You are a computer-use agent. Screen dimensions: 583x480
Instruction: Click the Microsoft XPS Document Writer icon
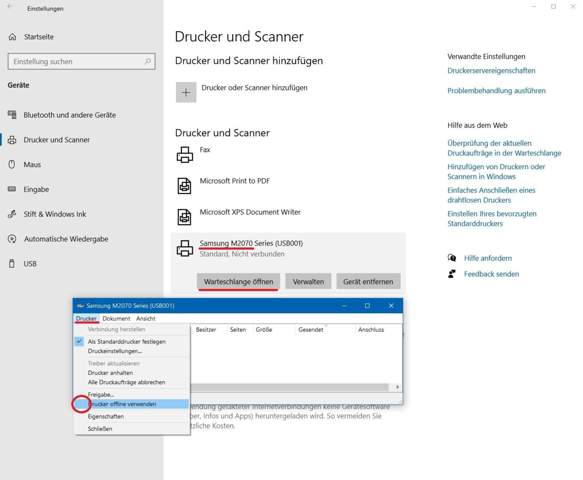click(x=185, y=217)
